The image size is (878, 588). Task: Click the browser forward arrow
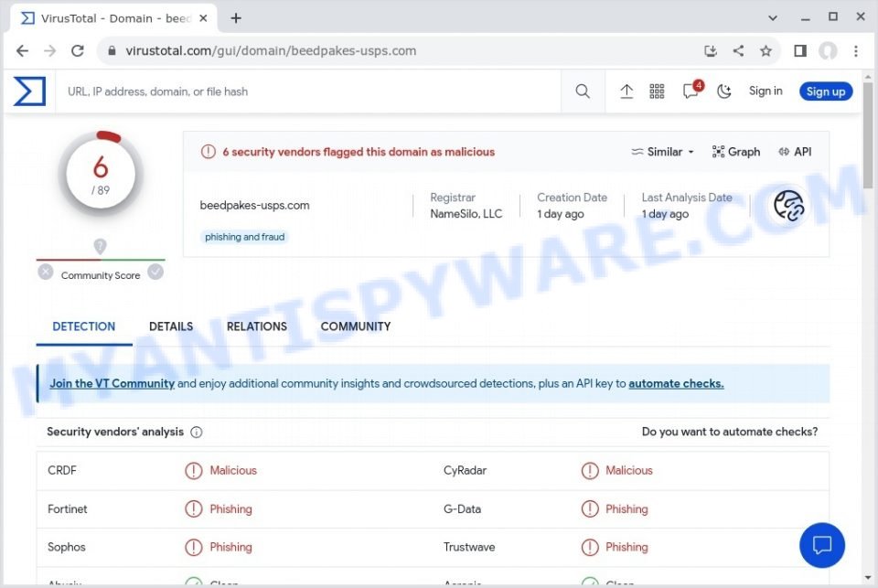(x=49, y=51)
